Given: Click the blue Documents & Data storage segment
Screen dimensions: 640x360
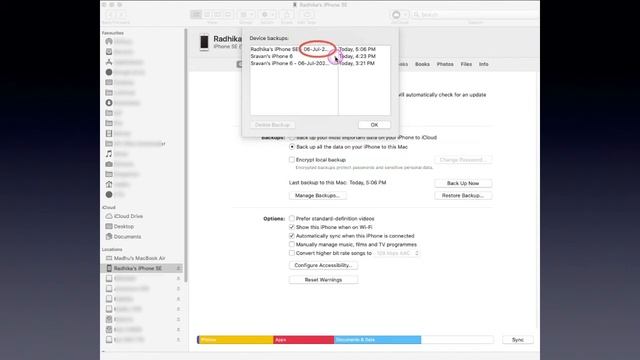Looking at the screenshot, I should 378,340.
